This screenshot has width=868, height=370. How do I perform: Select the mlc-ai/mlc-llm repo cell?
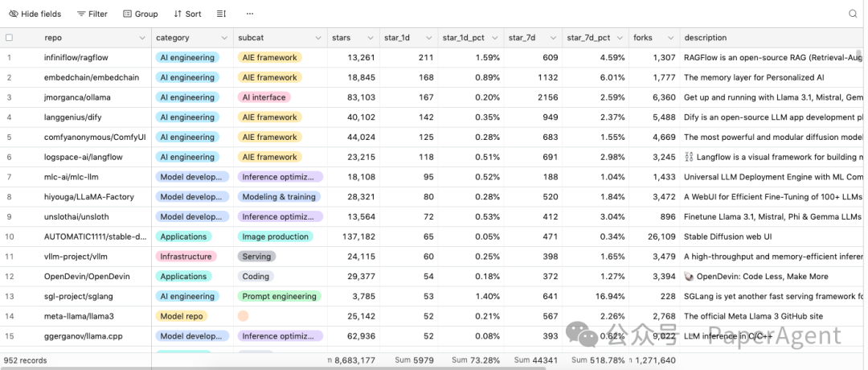[72, 177]
